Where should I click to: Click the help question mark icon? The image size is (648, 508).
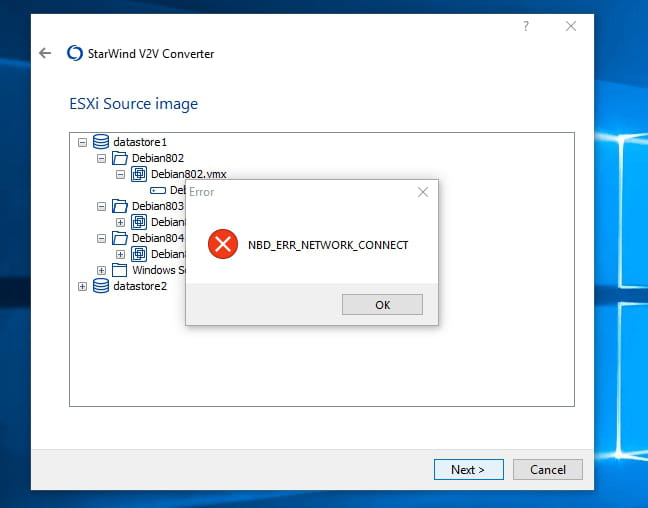(526, 26)
